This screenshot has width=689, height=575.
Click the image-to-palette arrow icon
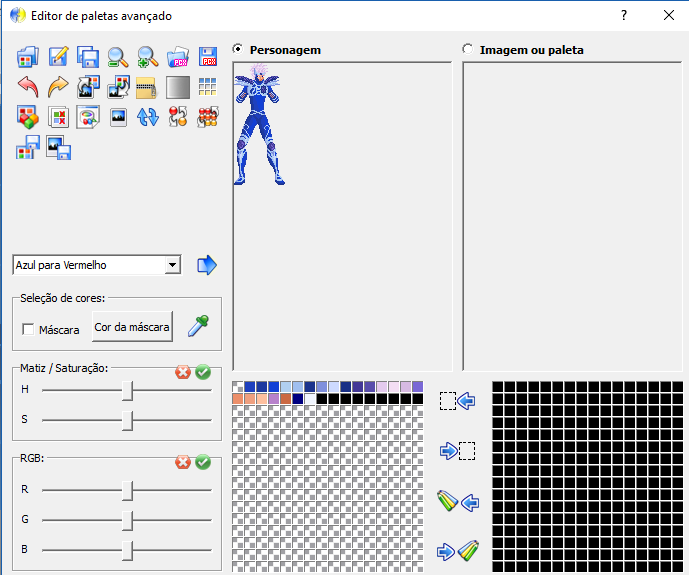[88, 87]
